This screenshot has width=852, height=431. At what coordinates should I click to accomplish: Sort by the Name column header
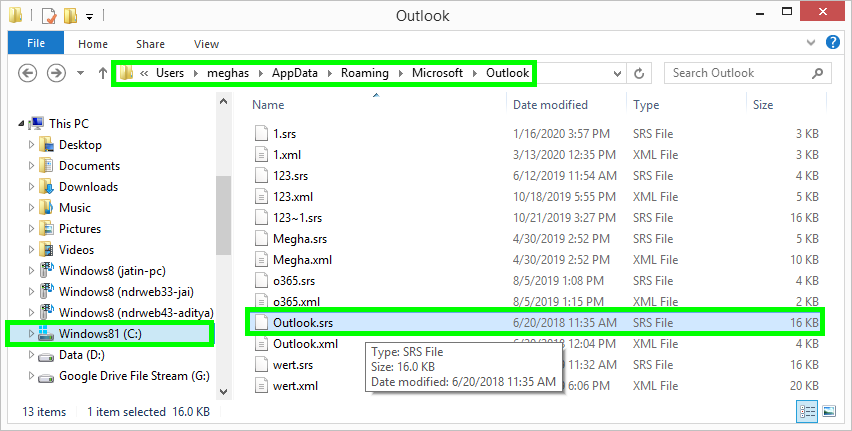click(268, 105)
